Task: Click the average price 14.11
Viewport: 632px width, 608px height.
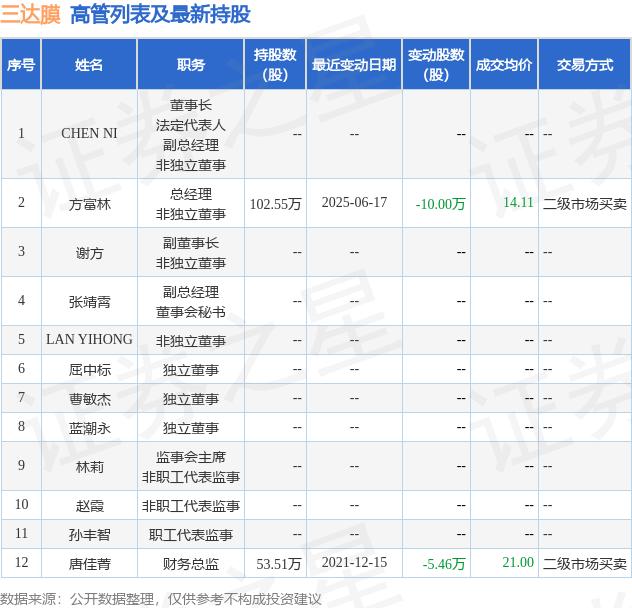Action: tap(518, 202)
